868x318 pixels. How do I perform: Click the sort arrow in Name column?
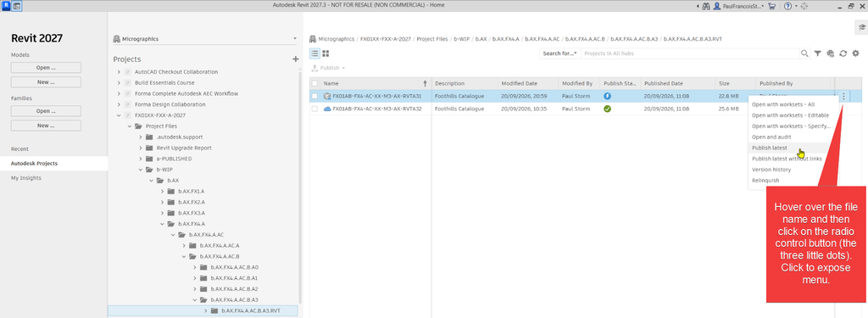(426, 84)
